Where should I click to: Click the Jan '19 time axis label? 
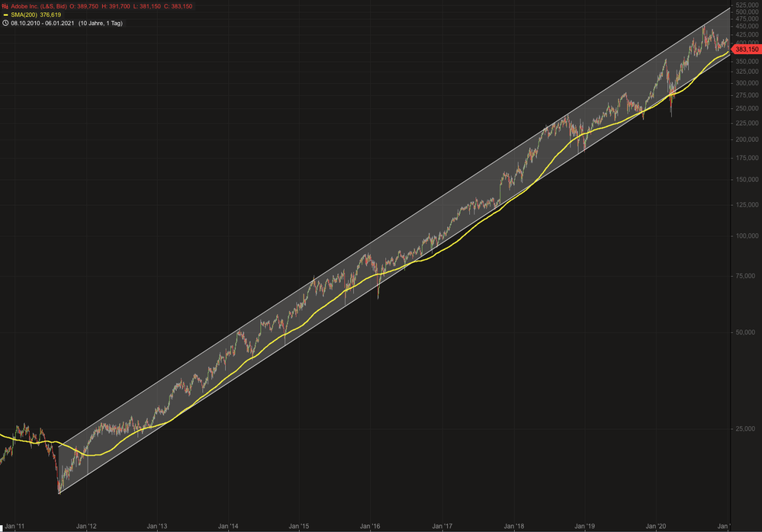pos(584,526)
